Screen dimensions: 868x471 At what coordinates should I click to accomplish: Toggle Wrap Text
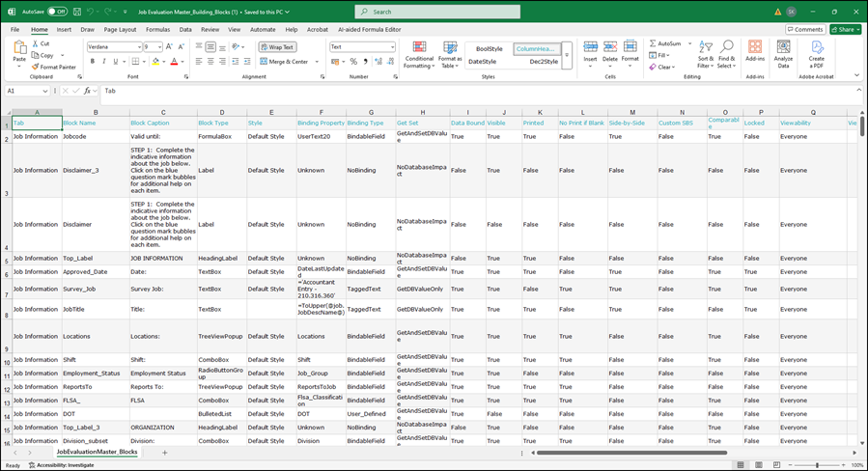pyautogui.click(x=277, y=47)
